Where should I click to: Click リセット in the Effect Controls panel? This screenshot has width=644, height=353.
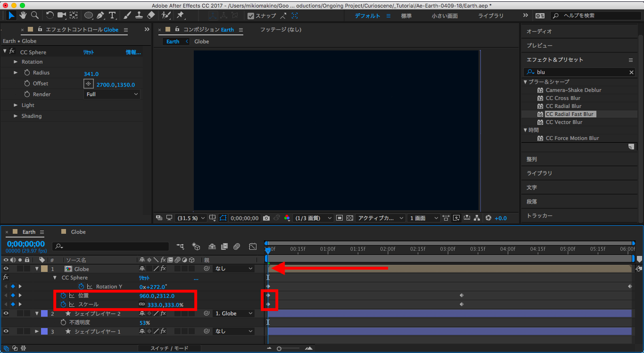[x=89, y=52]
